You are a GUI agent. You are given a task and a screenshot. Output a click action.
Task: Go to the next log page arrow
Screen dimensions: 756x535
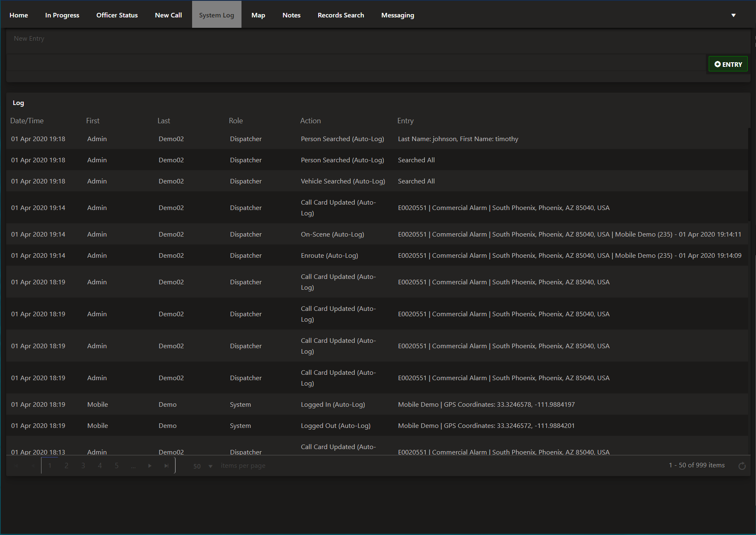coord(150,466)
